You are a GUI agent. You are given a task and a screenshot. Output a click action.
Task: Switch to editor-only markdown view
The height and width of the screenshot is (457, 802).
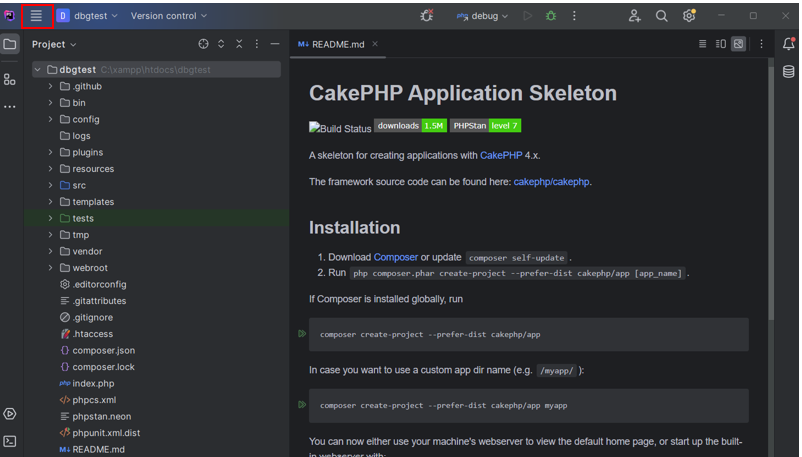point(702,44)
